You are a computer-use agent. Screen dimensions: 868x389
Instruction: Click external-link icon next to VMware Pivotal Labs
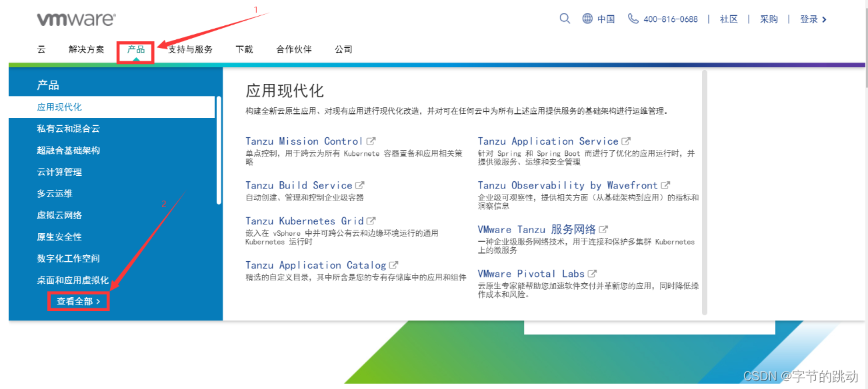pyautogui.click(x=592, y=274)
